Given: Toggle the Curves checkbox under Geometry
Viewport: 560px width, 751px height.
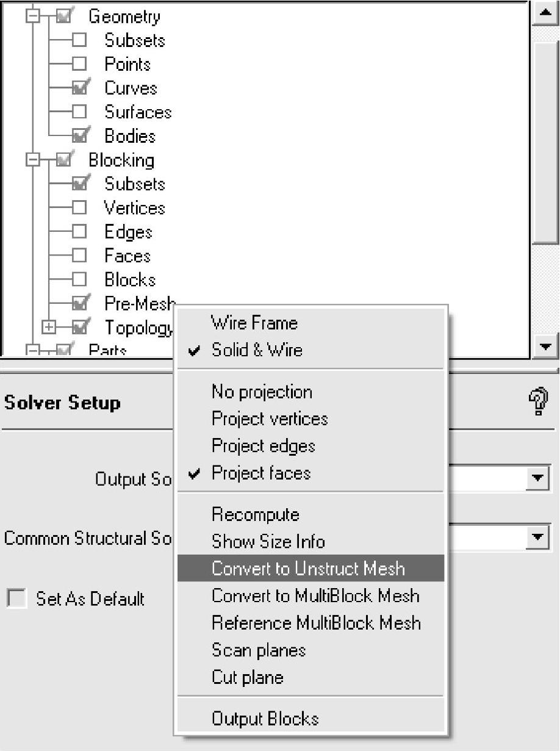Looking at the screenshot, I should click(x=80, y=88).
